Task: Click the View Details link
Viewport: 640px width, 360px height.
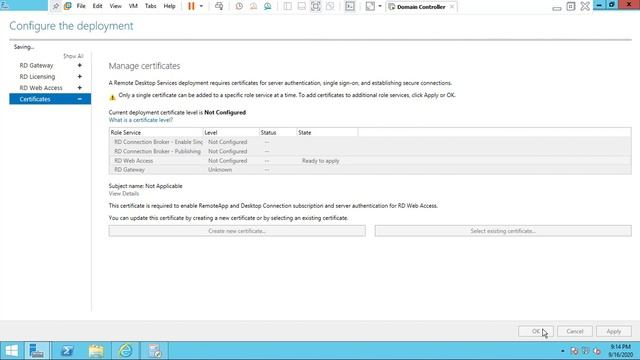Action: 124,194
